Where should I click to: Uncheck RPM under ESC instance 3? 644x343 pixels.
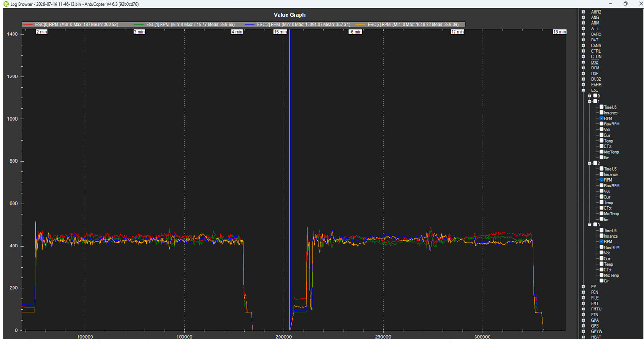pyautogui.click(x=602, y=242)
